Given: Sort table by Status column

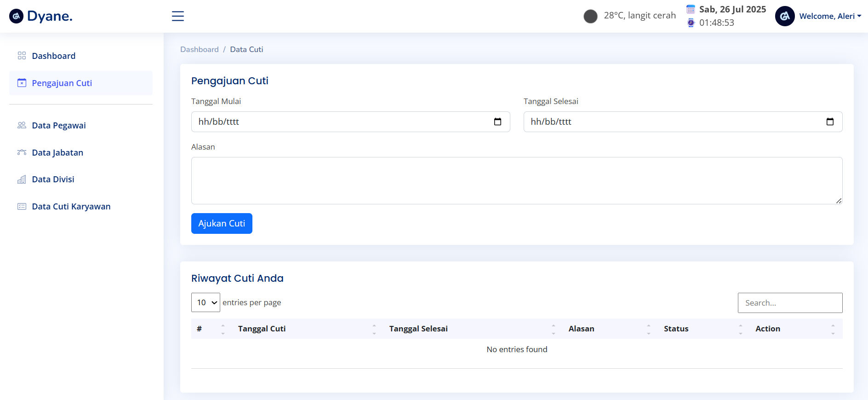Looking at the screenshot, I should (676, 329).
